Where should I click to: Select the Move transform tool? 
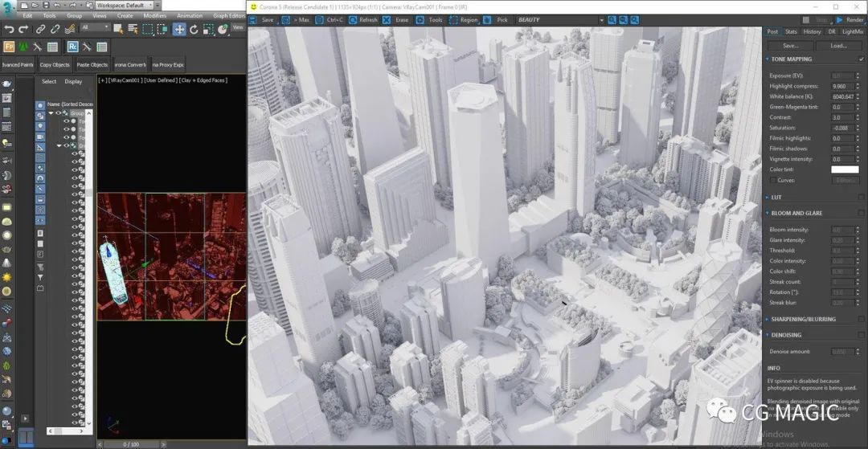tap(178, 29)
